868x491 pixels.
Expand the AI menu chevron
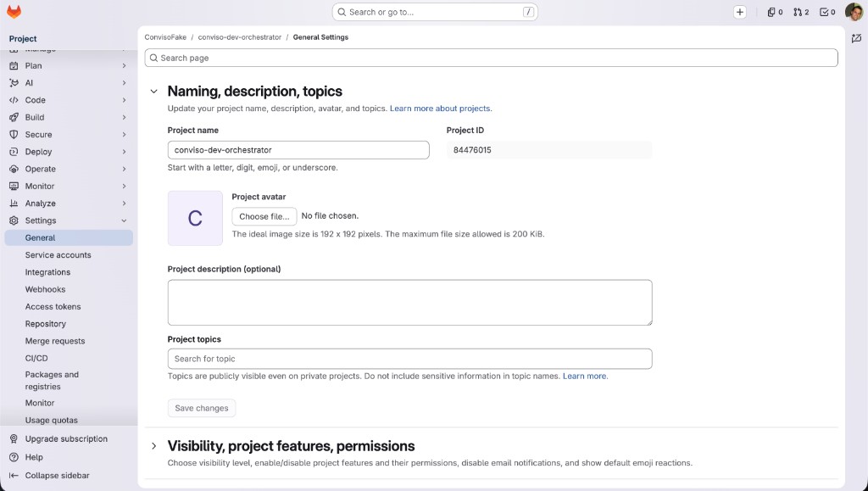point(124,82)
